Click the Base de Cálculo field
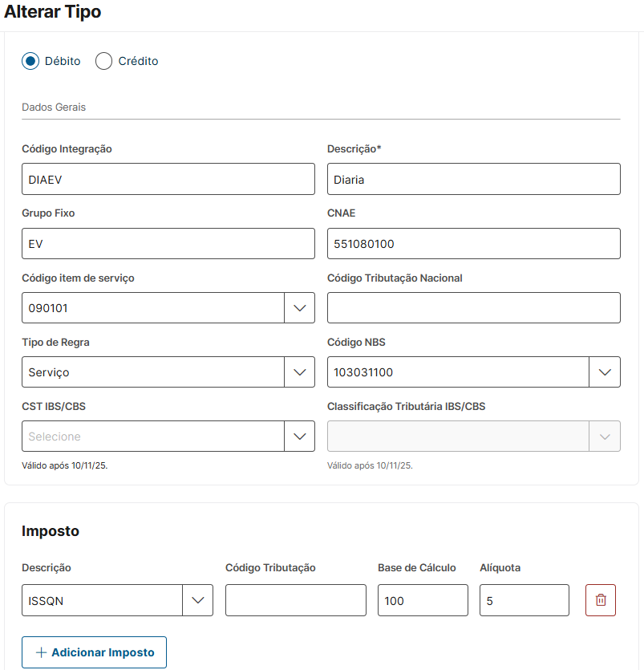The image size is (644, 670). pos(422,600)
